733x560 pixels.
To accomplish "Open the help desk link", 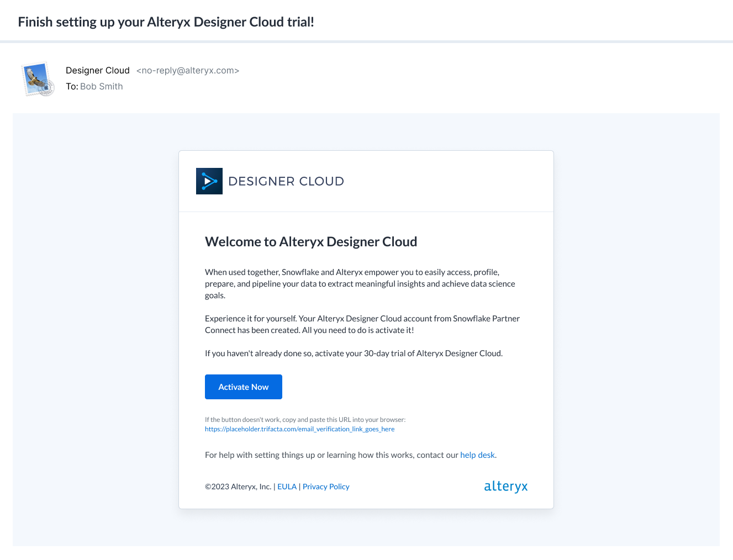I will 477,455.
